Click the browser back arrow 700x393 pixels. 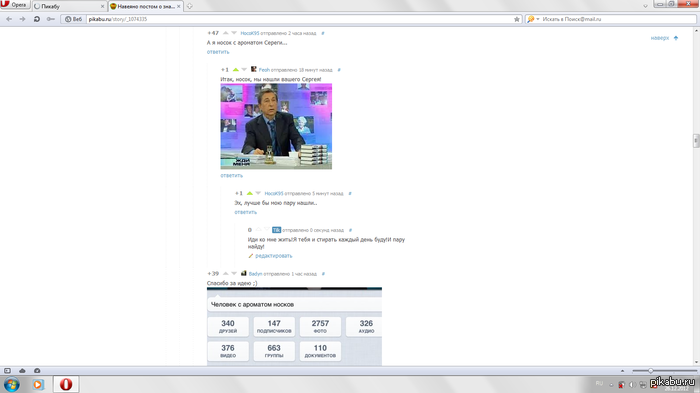tap(9, 19)
